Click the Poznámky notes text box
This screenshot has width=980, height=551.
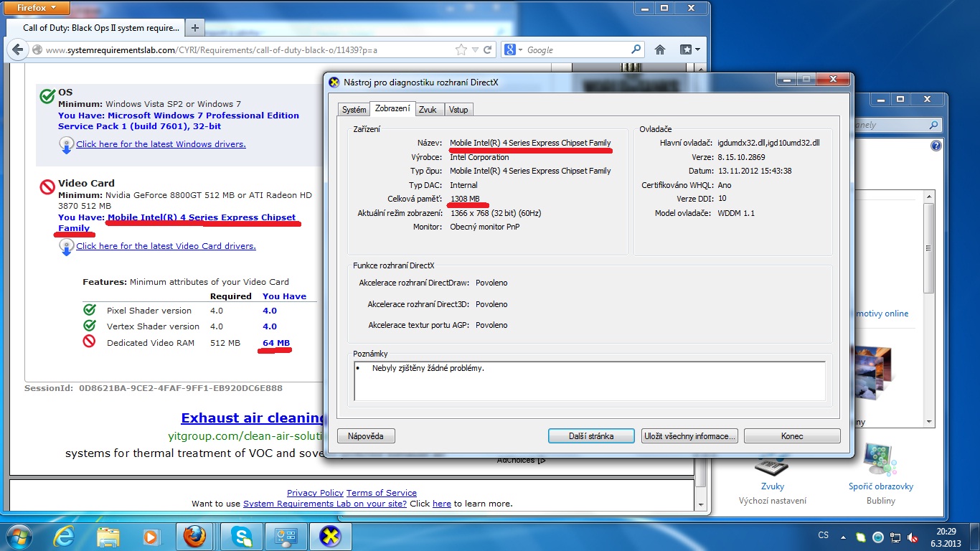pyautogui.click(x=590, y=381)
